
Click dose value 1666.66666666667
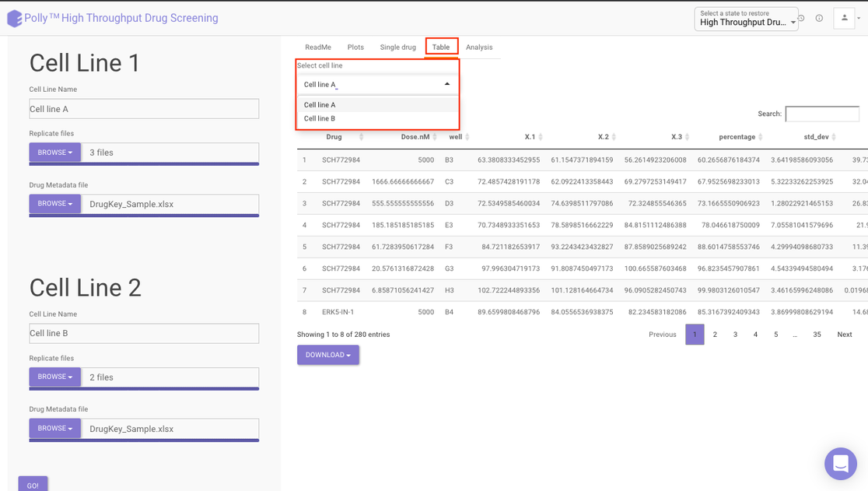403,181
